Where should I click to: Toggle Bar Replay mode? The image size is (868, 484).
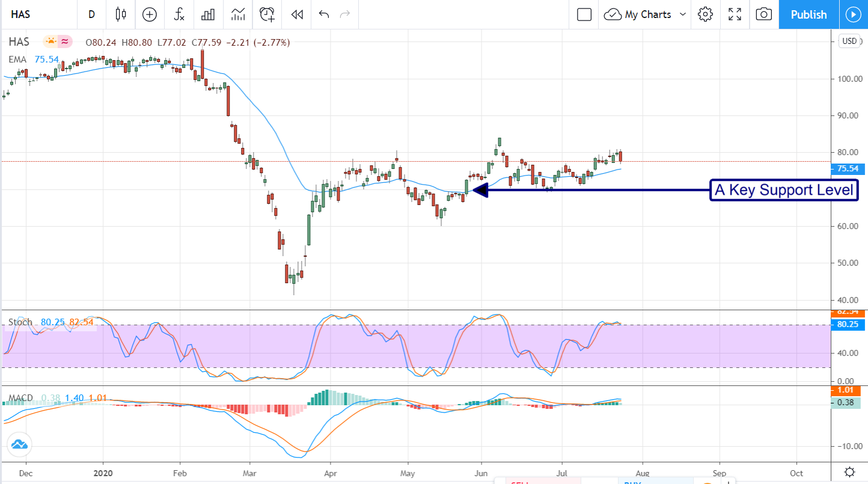296,14
